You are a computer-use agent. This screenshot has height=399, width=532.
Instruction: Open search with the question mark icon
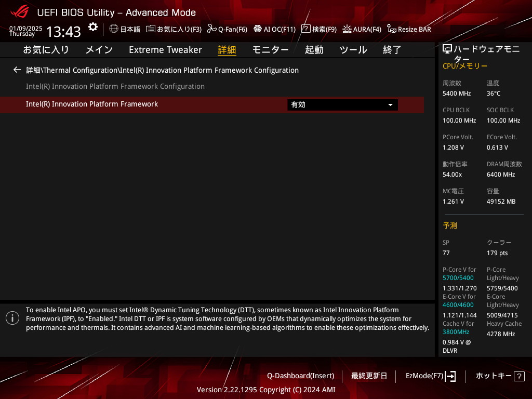point(305,29)
